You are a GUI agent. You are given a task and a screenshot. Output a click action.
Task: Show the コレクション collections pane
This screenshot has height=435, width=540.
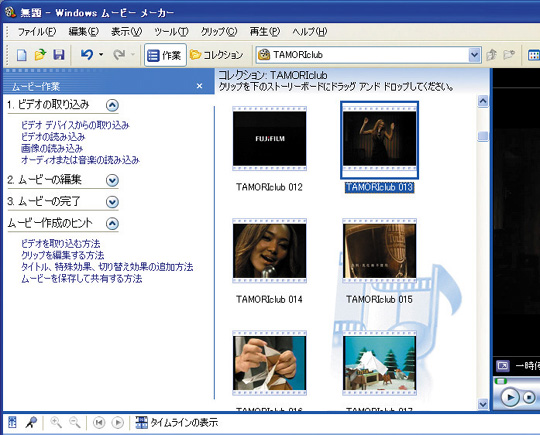pyautogui.click(x=217, y=55)
